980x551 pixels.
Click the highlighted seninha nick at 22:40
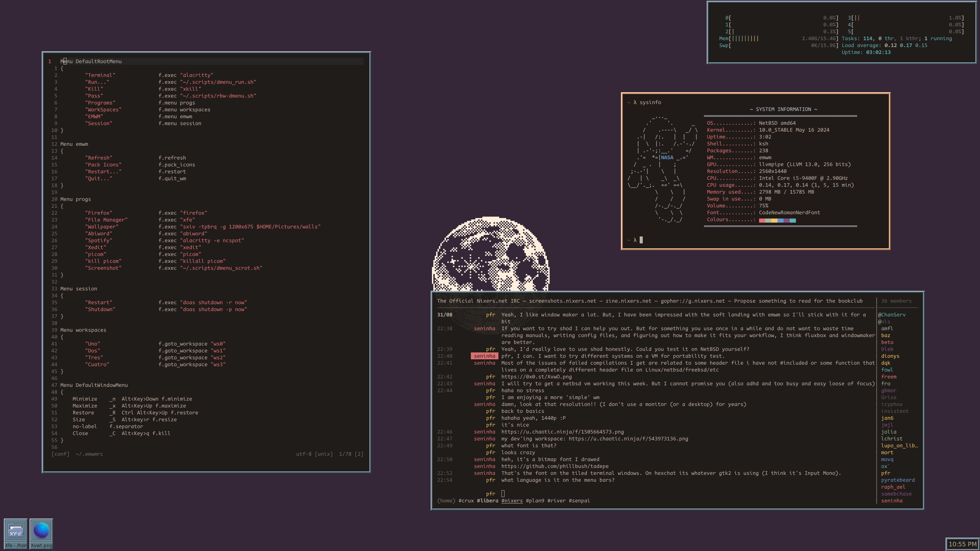coord(484,356)
